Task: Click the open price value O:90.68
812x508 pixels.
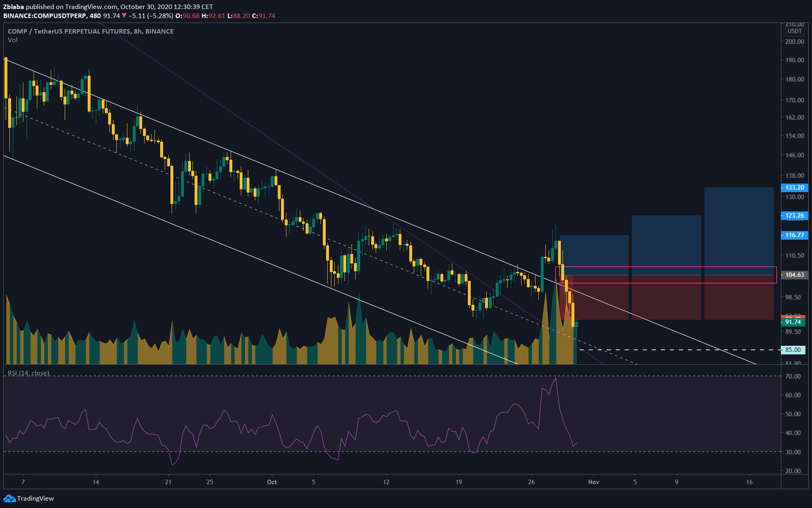Action: [x=188, y=16]
